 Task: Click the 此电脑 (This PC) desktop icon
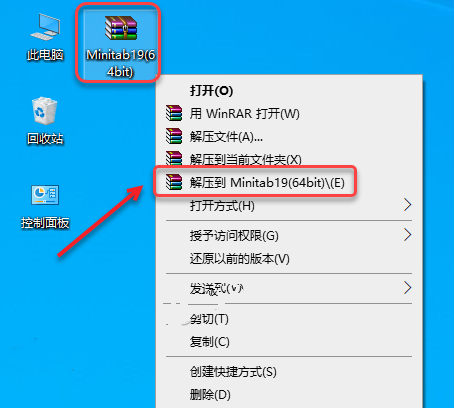tap(45, 37)
